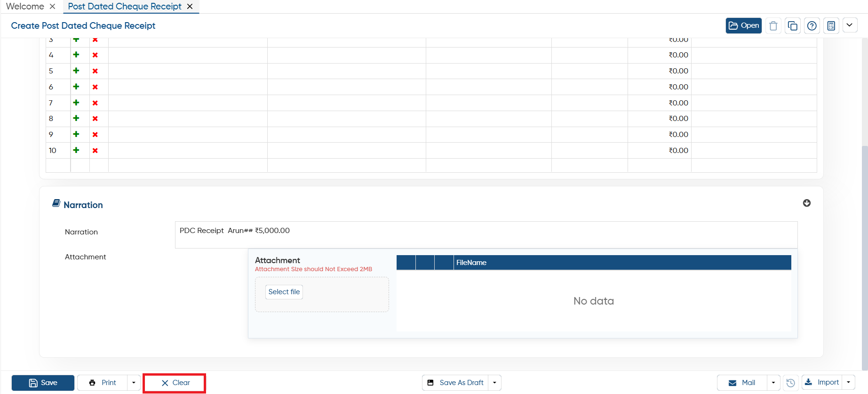Click the Import button

[822, 383]
